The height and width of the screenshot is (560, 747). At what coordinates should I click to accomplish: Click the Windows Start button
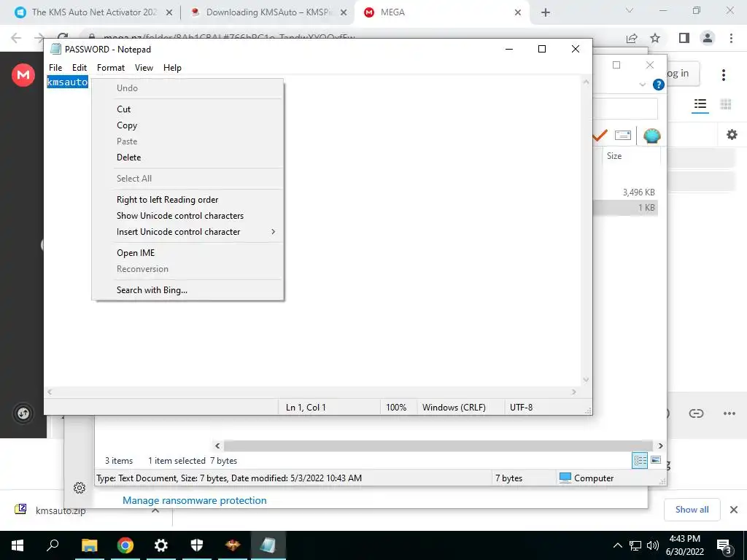point(18,545)
